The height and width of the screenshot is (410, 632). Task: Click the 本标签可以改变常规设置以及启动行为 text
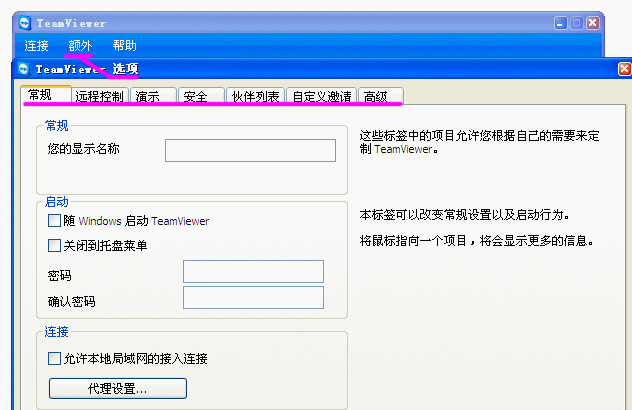pos(465,215)
